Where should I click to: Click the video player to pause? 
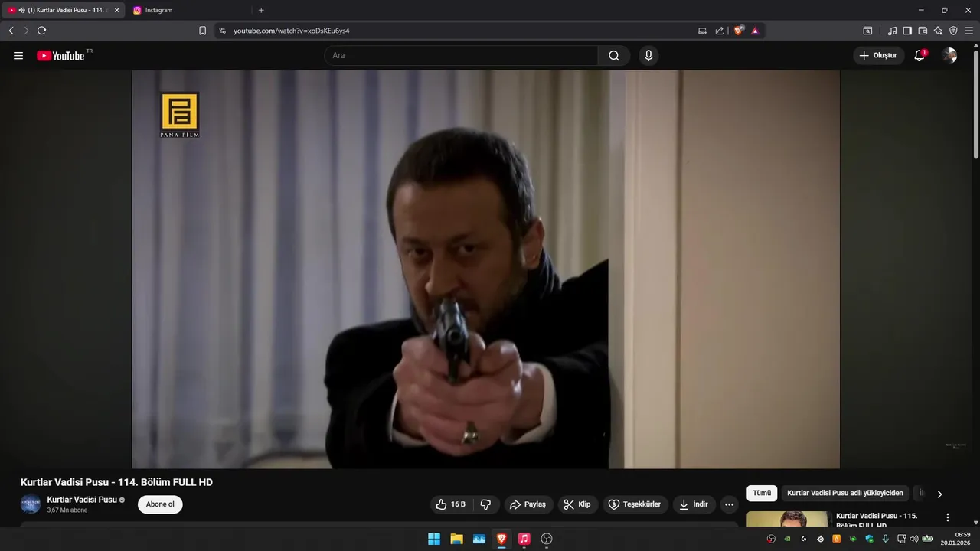(485, 269)
